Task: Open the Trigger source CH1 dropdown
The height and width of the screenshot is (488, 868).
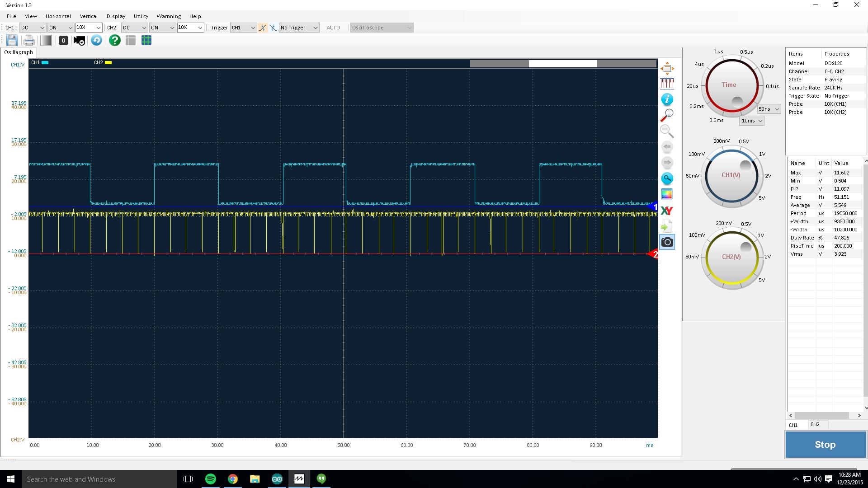Action: point(243,28)
